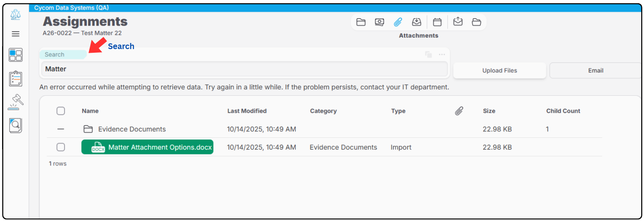The height and width of the screenshot is (221, 644).
Task: Click the inbox download tray icon
Action: pos(417,22)
